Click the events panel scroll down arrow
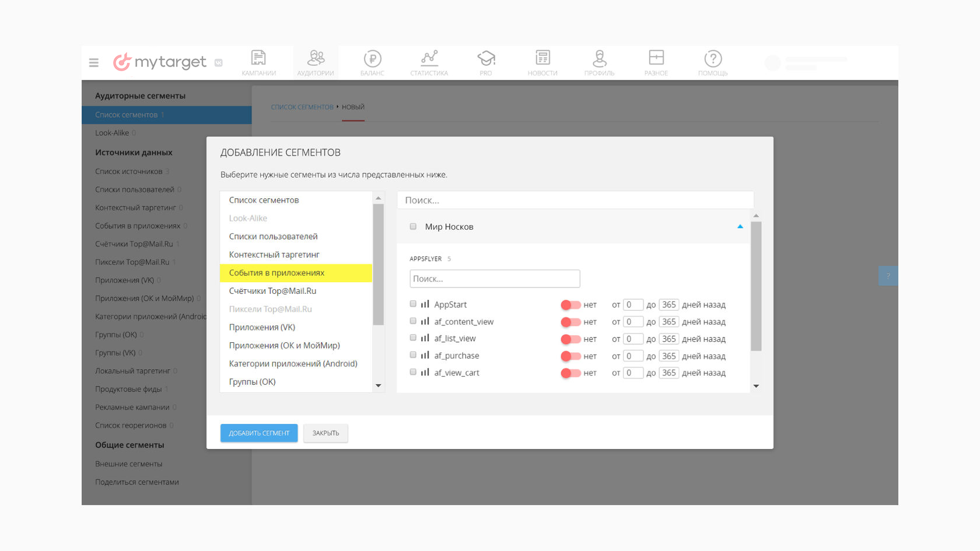The width and height of the screenshot is (980, 551). [756, 386]
